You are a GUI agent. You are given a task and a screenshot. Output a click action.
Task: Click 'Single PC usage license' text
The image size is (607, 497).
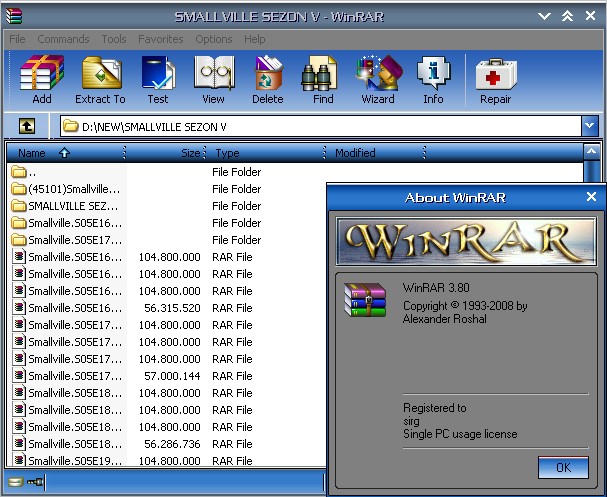pyautogui.click(x=460, y=434)
